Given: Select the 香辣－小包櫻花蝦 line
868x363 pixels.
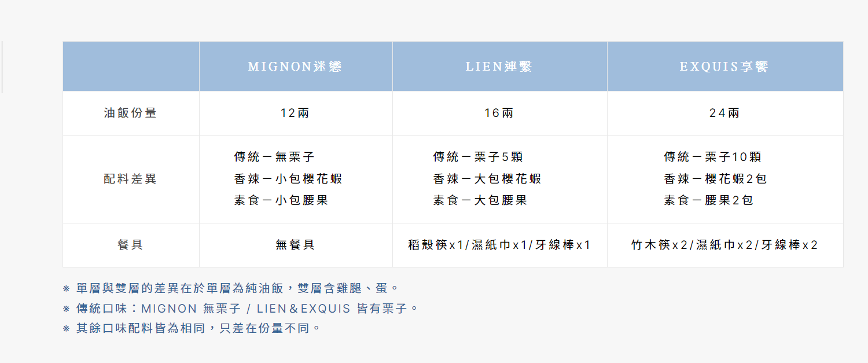Looking at the screenshot, I should [x=288, y=179].
